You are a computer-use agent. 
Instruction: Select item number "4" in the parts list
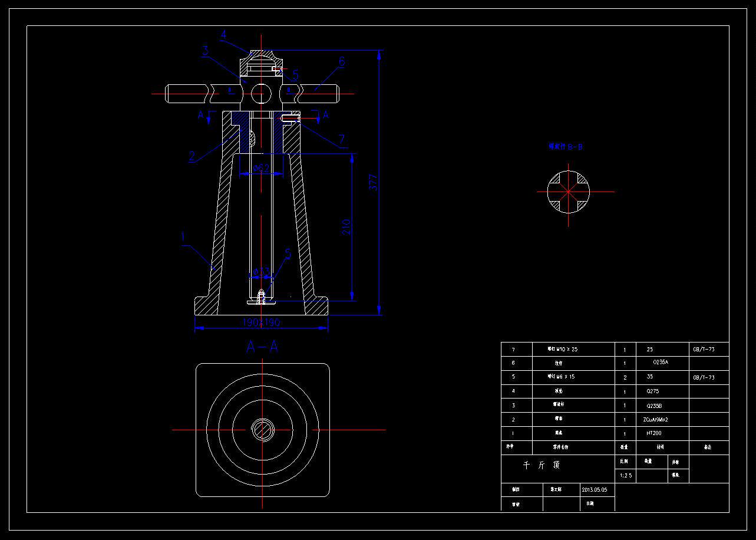tap(513, 391)
